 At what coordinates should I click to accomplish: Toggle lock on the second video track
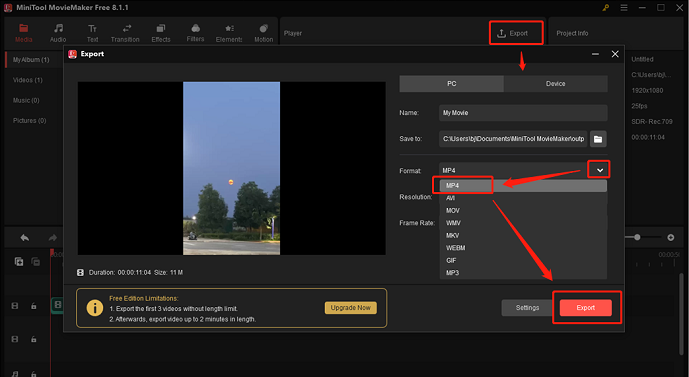[x=33, y=339]
